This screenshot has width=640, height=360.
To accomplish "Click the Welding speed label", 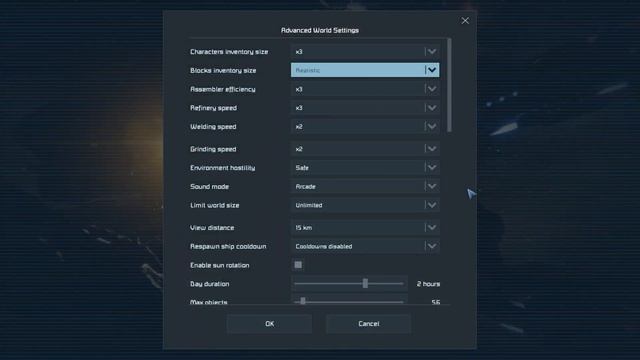I will [213, 127].
